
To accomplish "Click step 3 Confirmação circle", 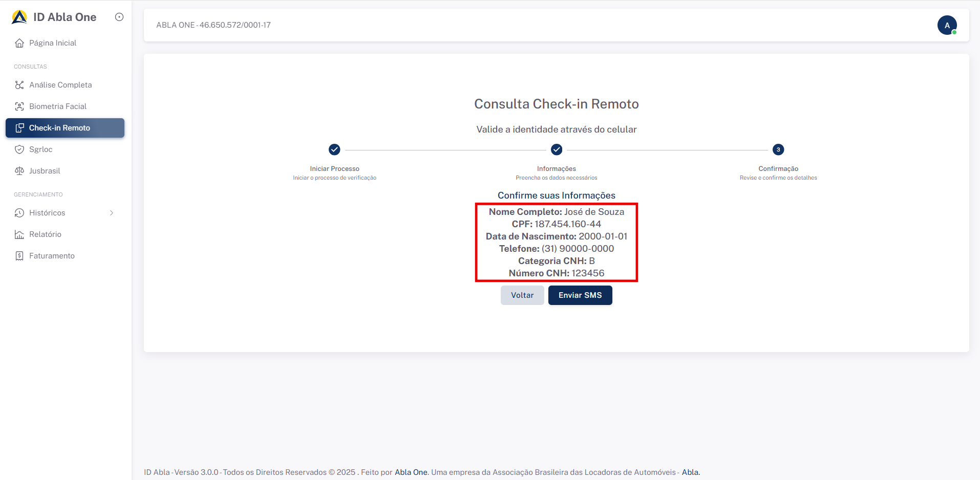I will click(x=778, y=149).
